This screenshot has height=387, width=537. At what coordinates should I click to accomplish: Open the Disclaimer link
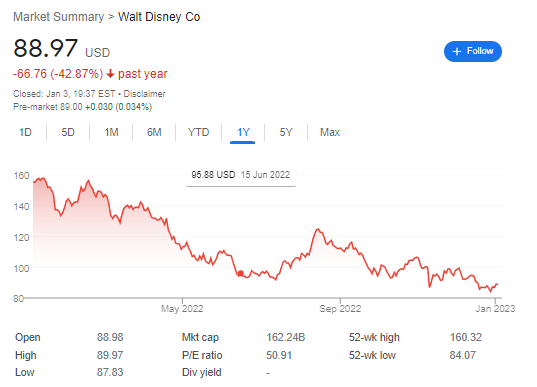(145, 94)
